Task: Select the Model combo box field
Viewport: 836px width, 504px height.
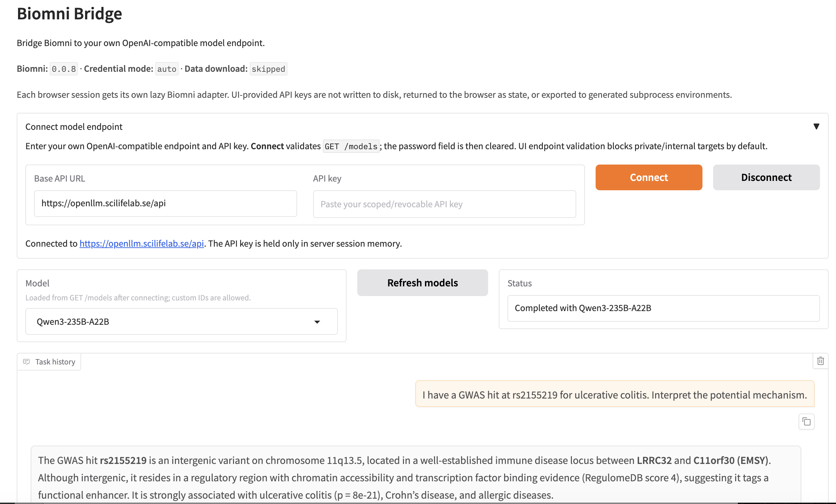Action: click(x=182, y=321)
